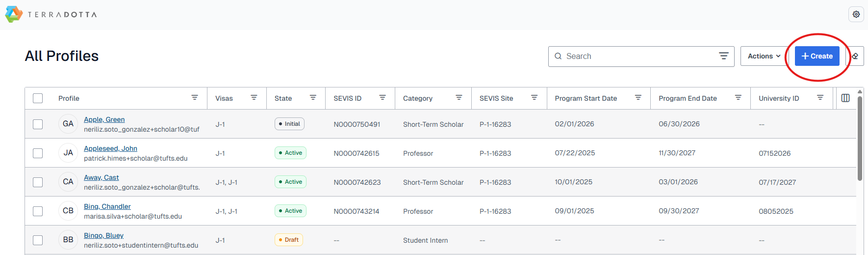
Task: Open the column chooser icon
Action: point(845,98)
